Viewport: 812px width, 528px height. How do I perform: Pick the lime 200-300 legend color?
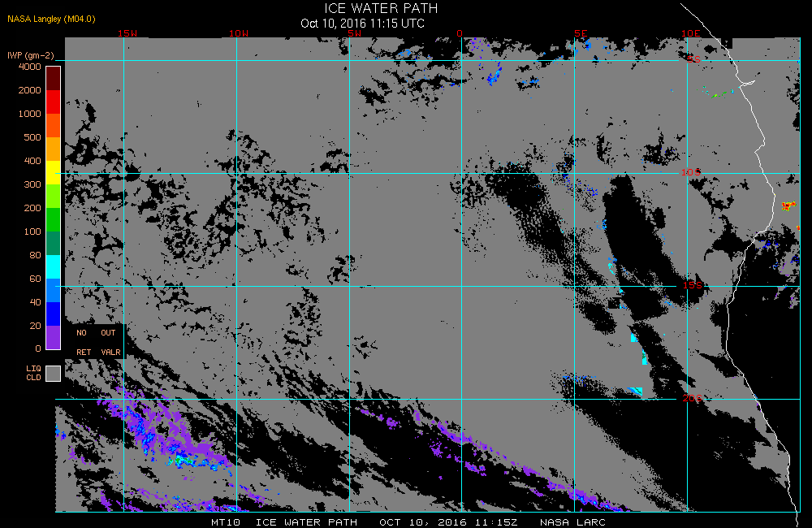(54, 196)
